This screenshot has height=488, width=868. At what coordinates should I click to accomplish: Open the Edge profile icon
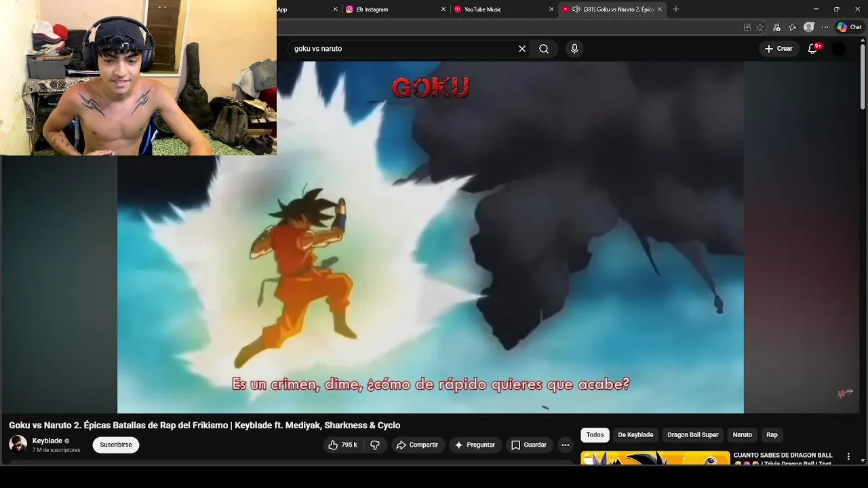click(x=809, y=27)
